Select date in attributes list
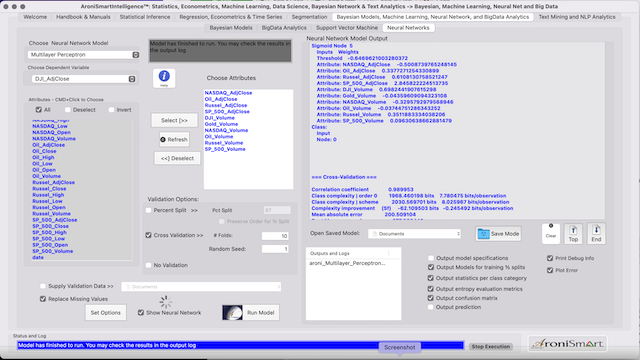Image resolution: width=640 pixels, height=360 pixels. pos(38,258)
